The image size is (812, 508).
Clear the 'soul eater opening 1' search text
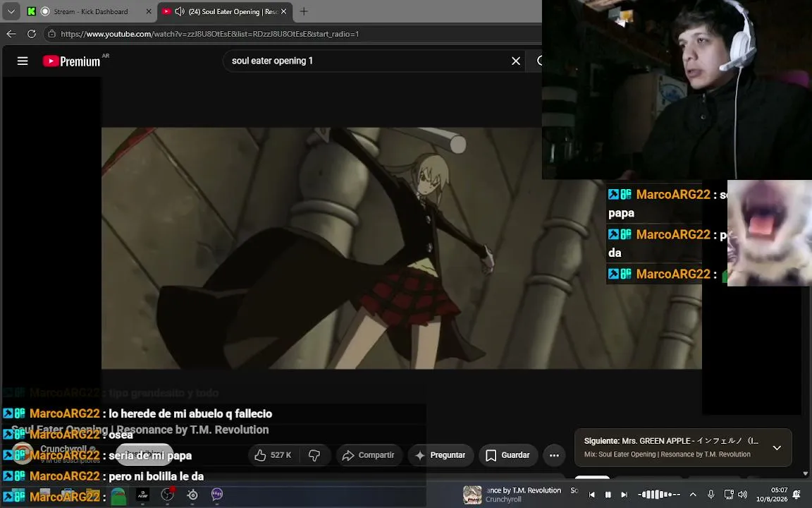[516, 61]
